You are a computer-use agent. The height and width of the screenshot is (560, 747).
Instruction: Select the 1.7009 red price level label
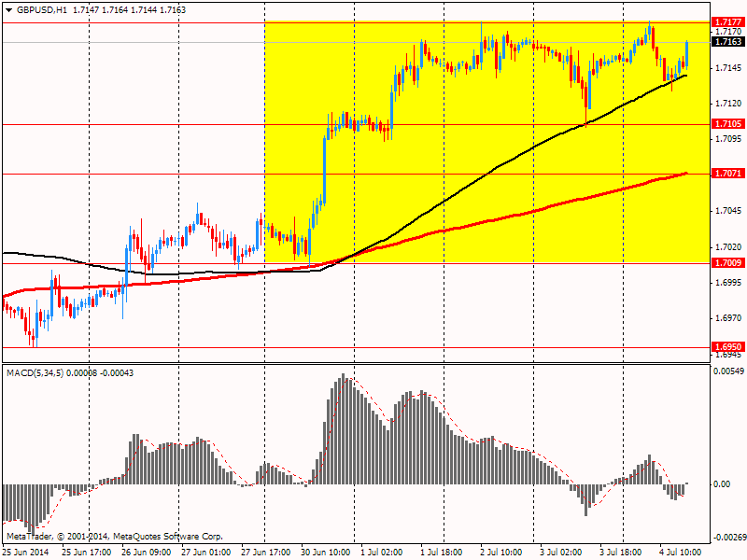(x=728, y=263)
